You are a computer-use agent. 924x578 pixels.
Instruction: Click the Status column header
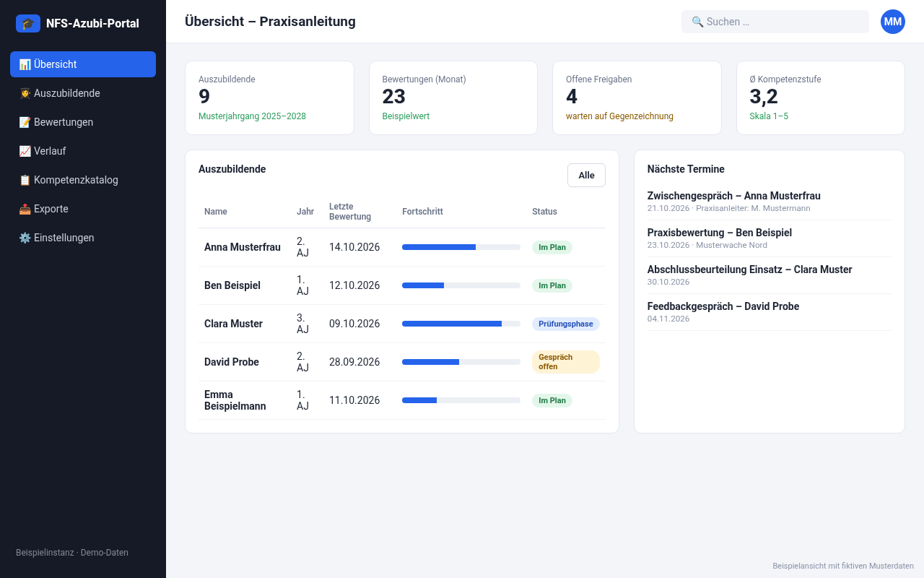coord(544,212)
